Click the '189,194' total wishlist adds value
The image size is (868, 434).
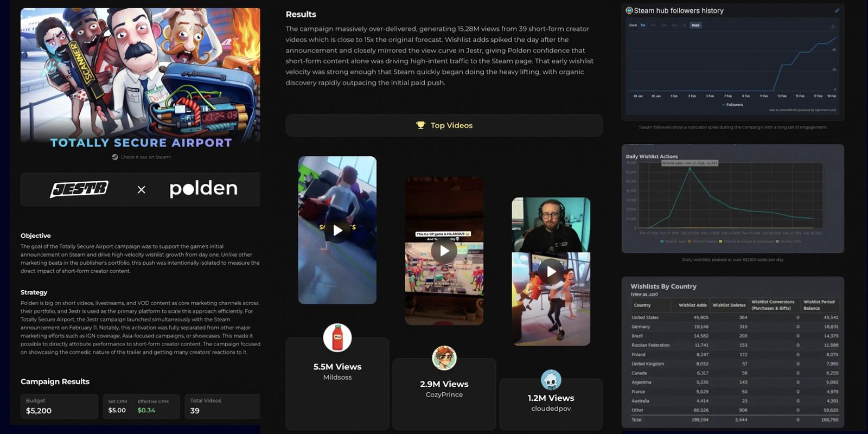[700, 420]
